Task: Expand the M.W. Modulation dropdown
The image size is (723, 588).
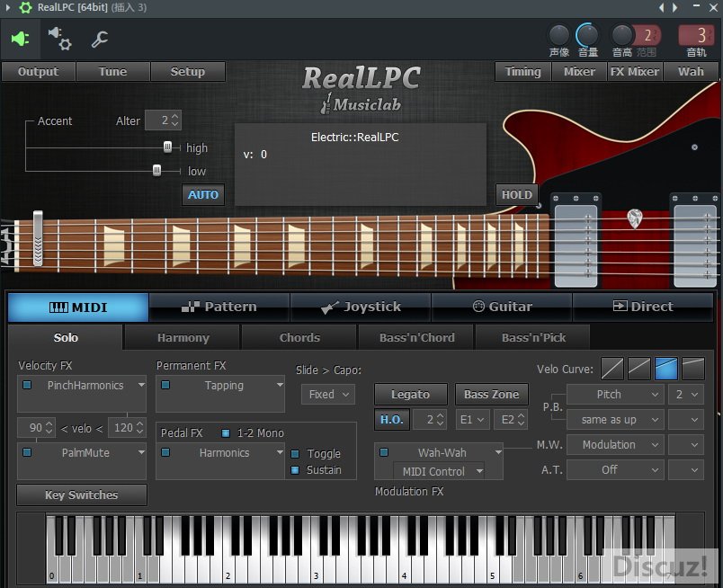Action: (x=615, y=444)
